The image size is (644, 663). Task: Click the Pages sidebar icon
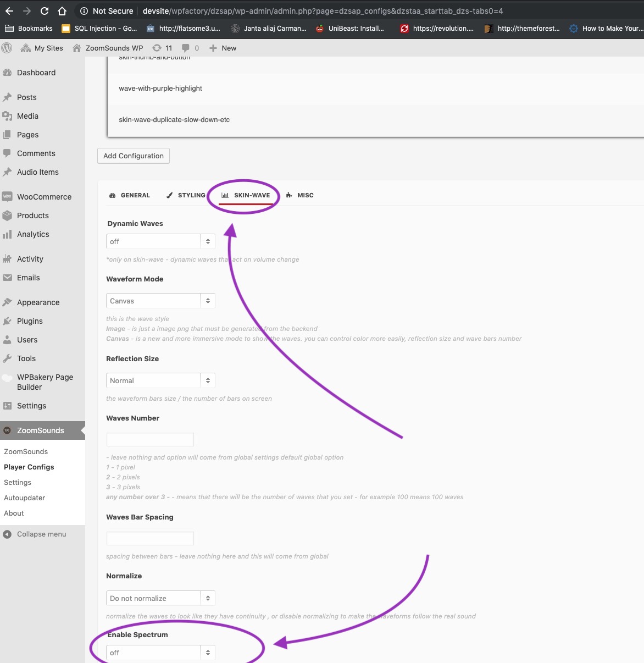click(x=7, y=135)
